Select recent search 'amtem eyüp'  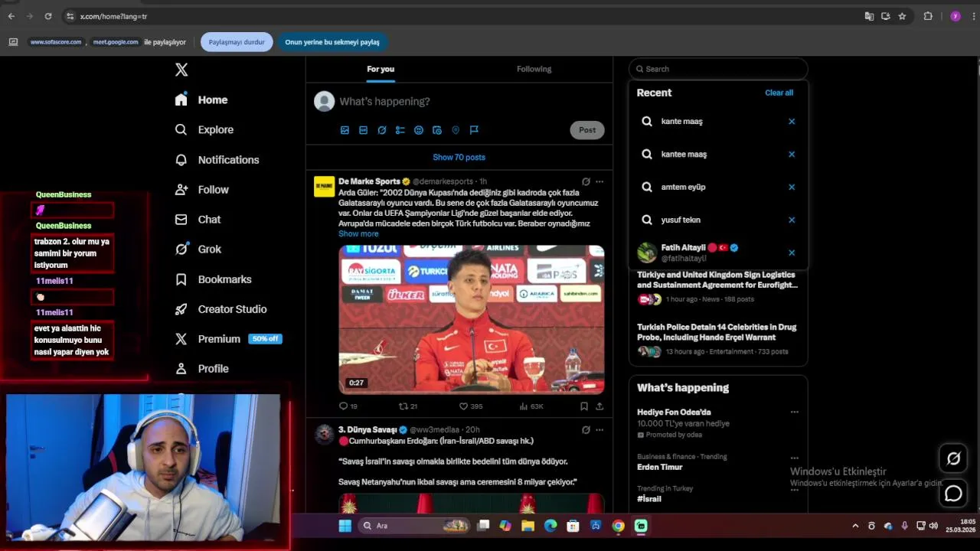718,187
